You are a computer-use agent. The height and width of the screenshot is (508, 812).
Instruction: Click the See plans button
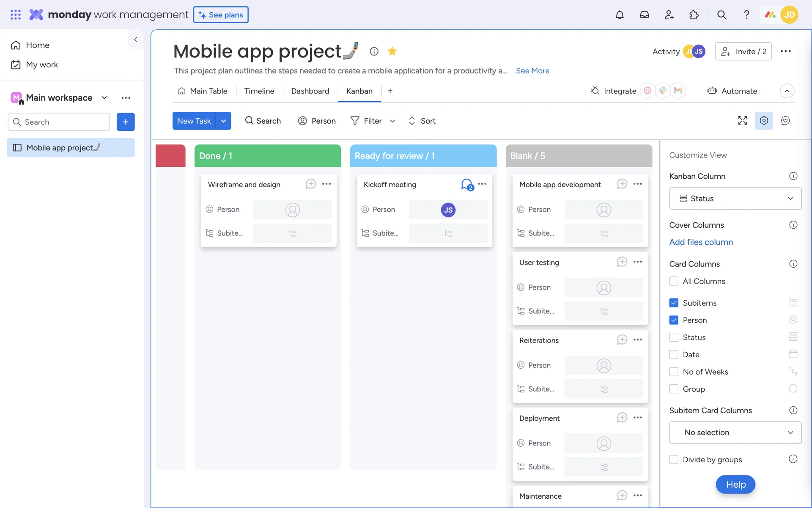[221, 15]
